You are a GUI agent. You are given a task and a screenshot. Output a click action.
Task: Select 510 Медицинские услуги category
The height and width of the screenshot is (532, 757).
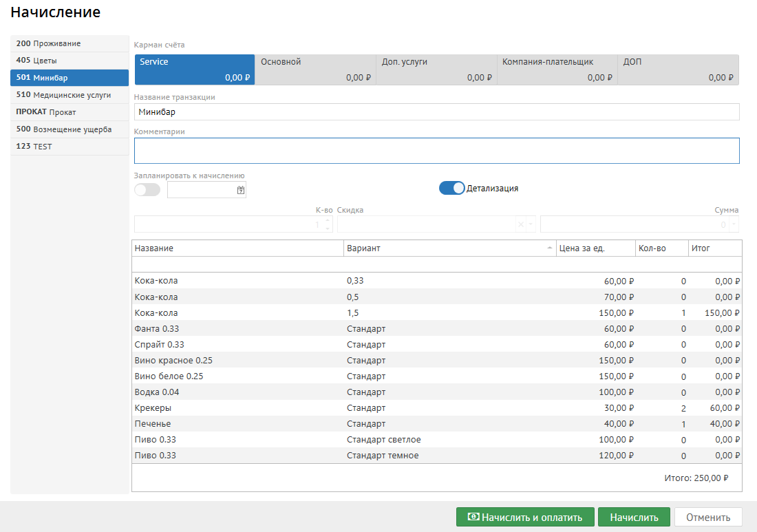(70, 95)
